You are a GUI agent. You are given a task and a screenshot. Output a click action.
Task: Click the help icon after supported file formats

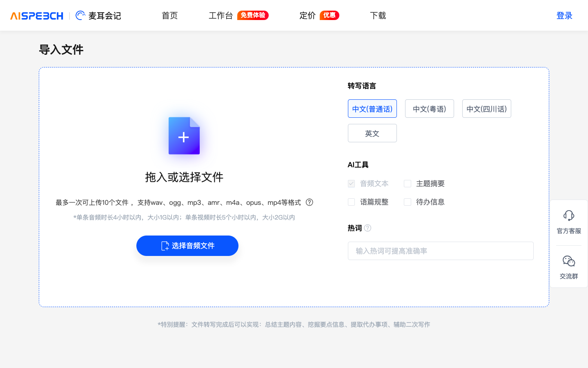tap(310, 202)
